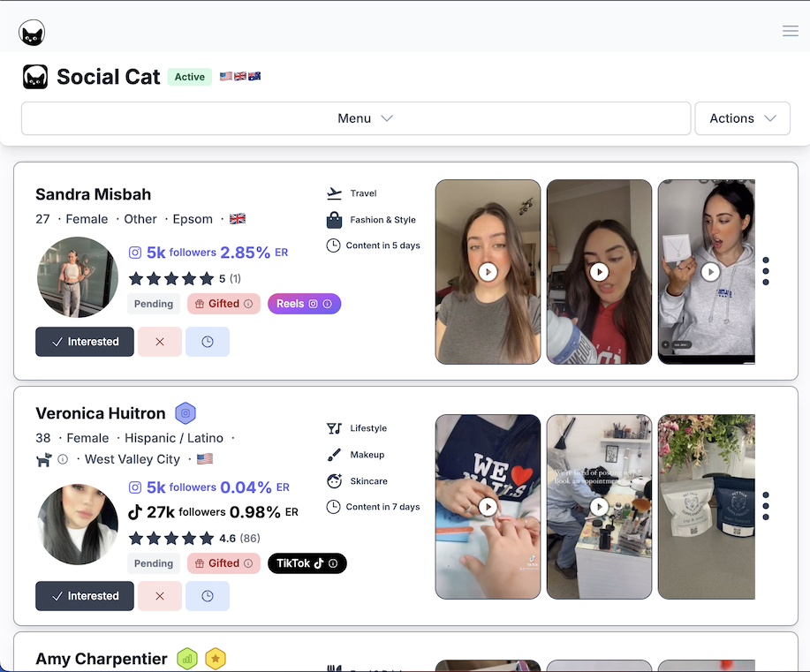This screenshot has height=672, width=810.
Task: Play Sandra Misbah's first video
Action: [488, 272]
